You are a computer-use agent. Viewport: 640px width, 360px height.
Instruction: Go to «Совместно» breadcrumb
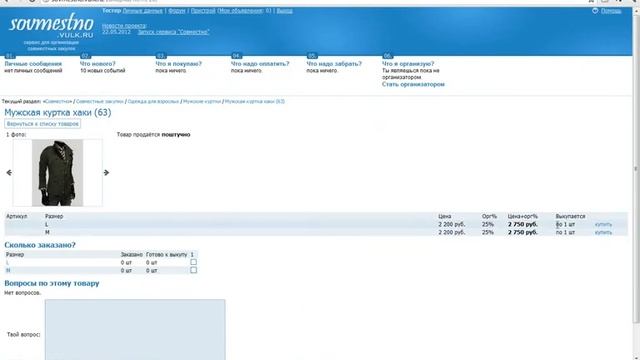point(58,101)
